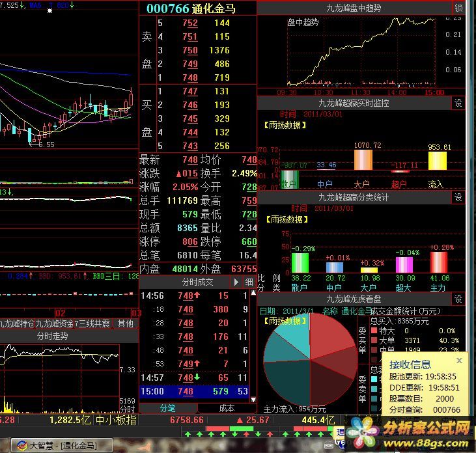Click the 外盘 value 63755
This screenshot has width=476, height=453.
coord(244,269)
